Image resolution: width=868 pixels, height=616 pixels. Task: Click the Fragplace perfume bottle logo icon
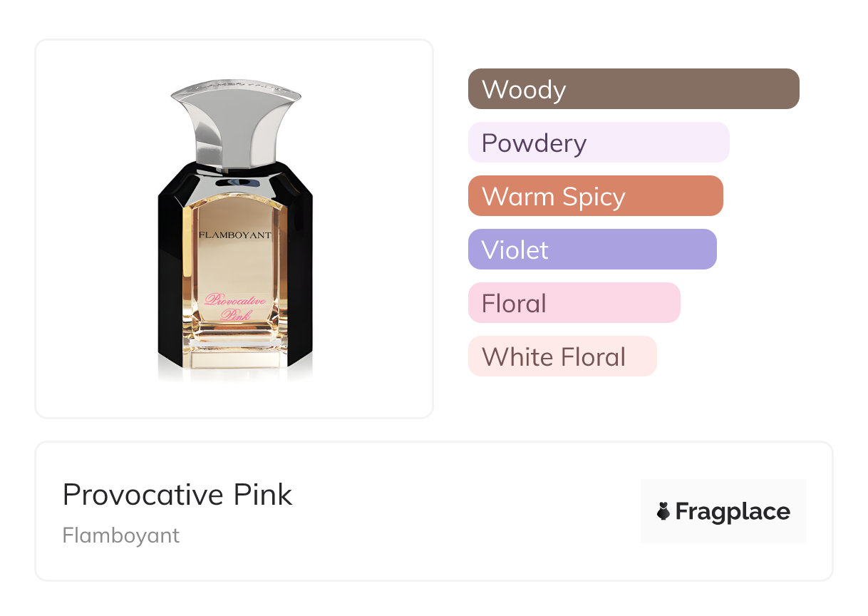663,511
